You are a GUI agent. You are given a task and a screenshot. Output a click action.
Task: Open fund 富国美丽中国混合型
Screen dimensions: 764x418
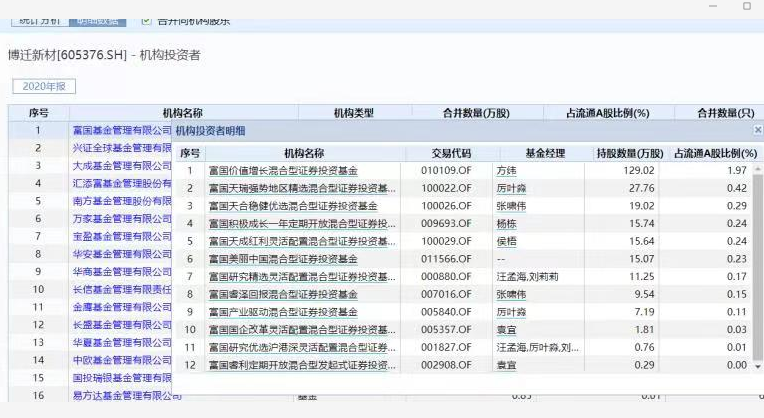click(283, 259)
